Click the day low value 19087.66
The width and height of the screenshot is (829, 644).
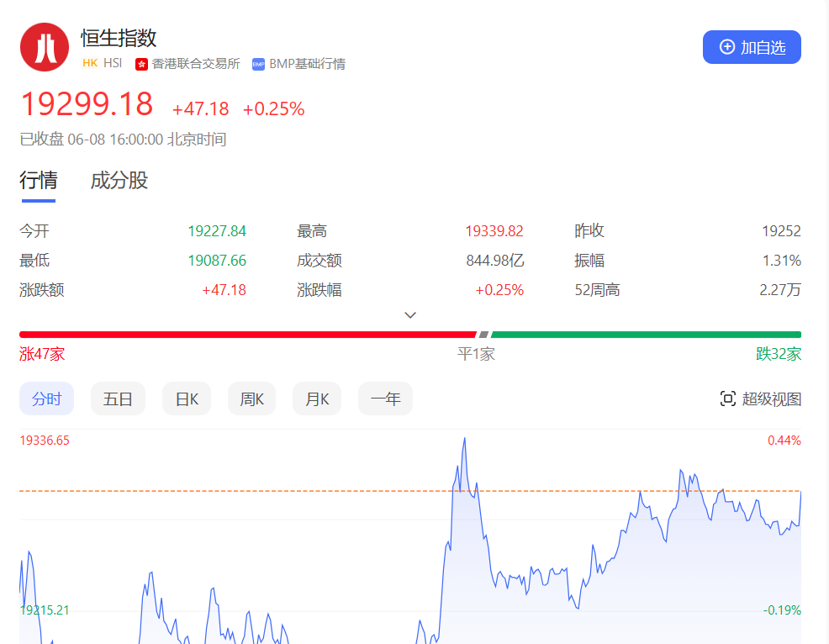coord(217,261)
